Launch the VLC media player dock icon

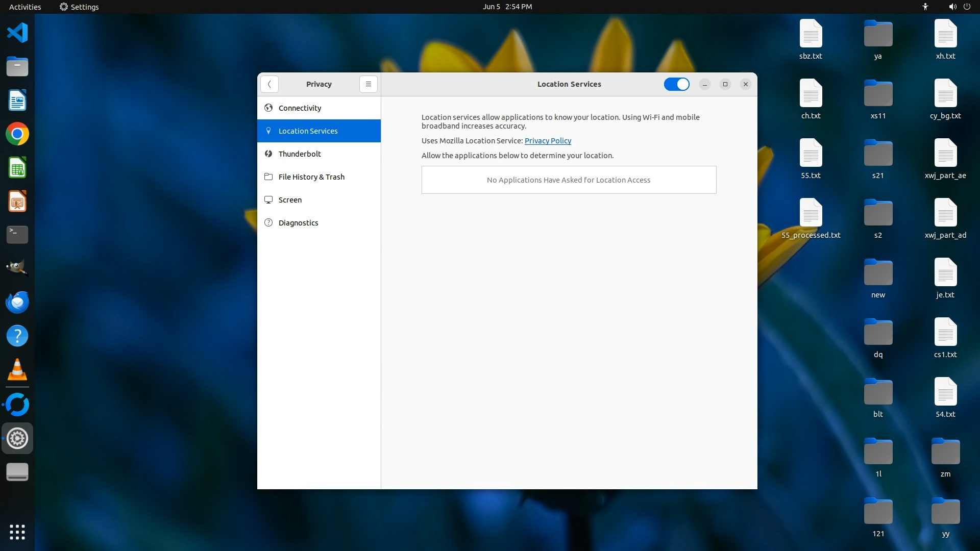17,370
